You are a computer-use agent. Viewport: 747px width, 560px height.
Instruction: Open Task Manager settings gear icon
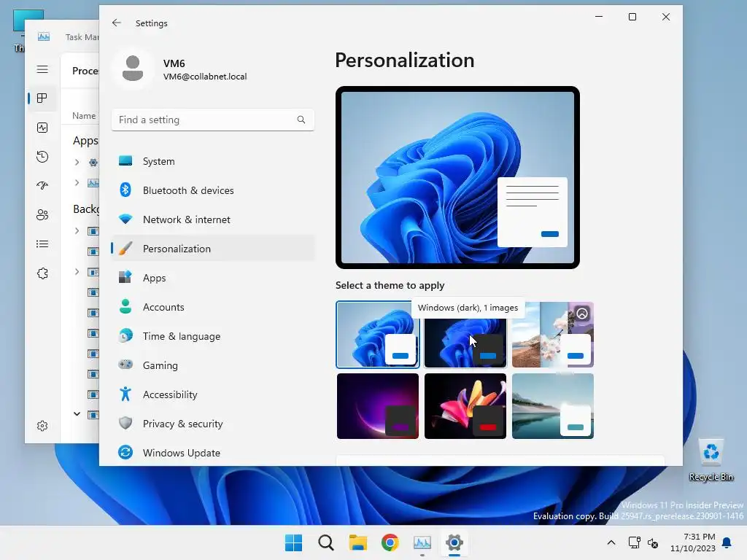pos(42,426)
